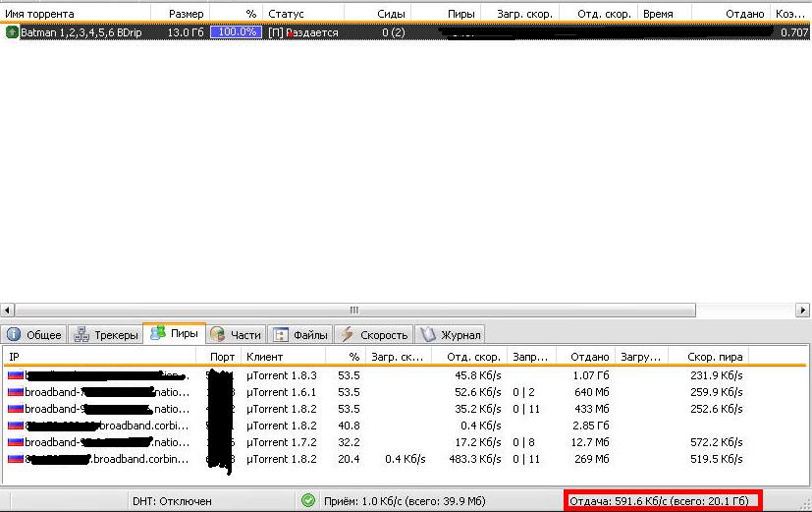Sort torrents by Имя торрента column
Viewport: 812px width, 512px height.
[75, 14]
